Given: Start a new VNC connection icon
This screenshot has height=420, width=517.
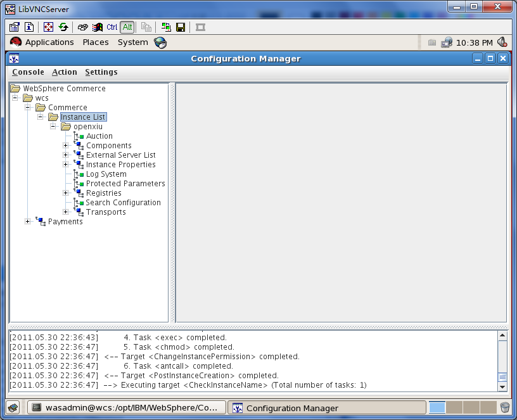Looking at the screenshot, I should [166, 27].
